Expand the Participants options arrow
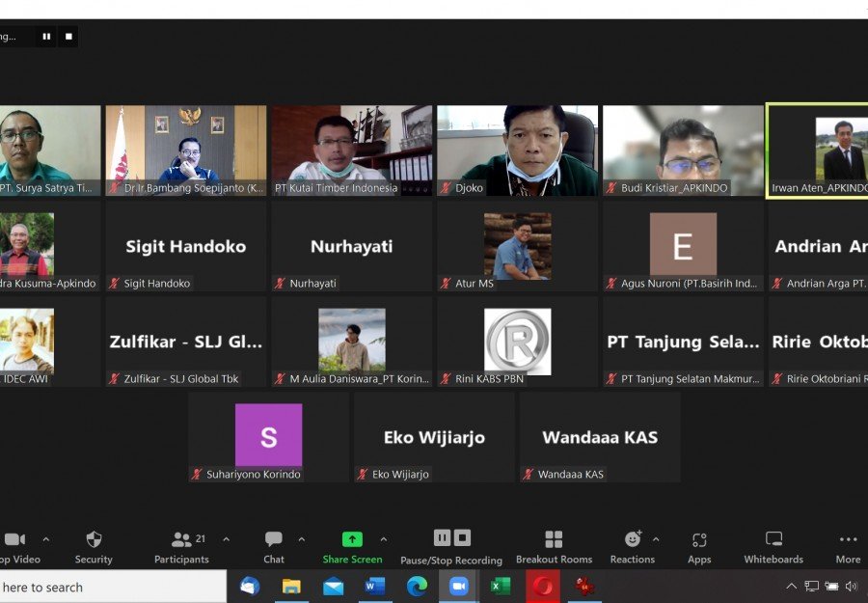The height and width of the screenshot is (603, 868). [226, 539]
